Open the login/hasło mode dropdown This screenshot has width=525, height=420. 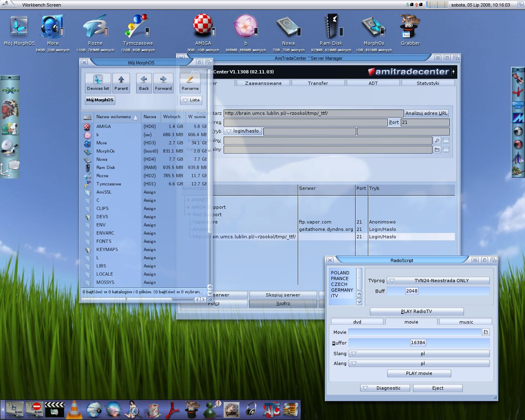pyautogui.click(x=243, y=131)
